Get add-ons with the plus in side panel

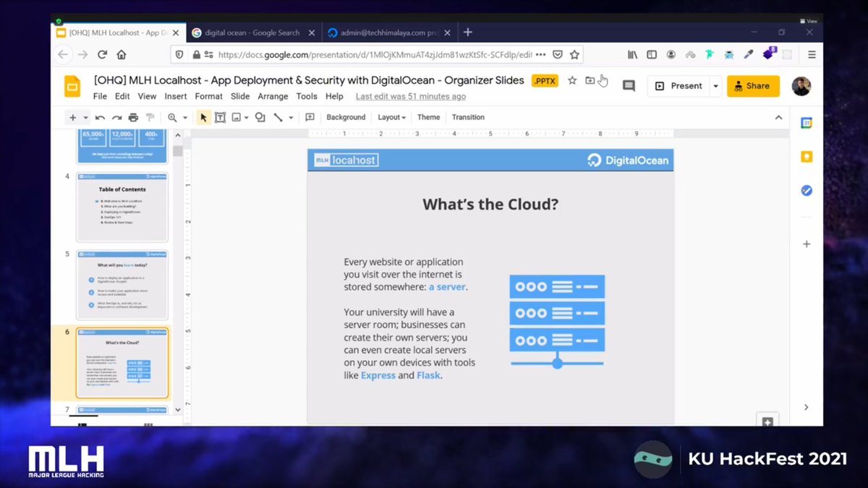(807, 244)
